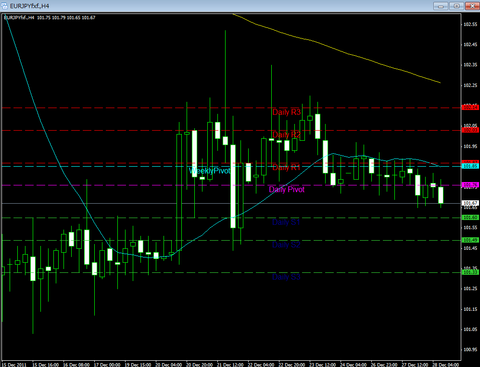Select the Daily Pivot label

pos(287,190)
